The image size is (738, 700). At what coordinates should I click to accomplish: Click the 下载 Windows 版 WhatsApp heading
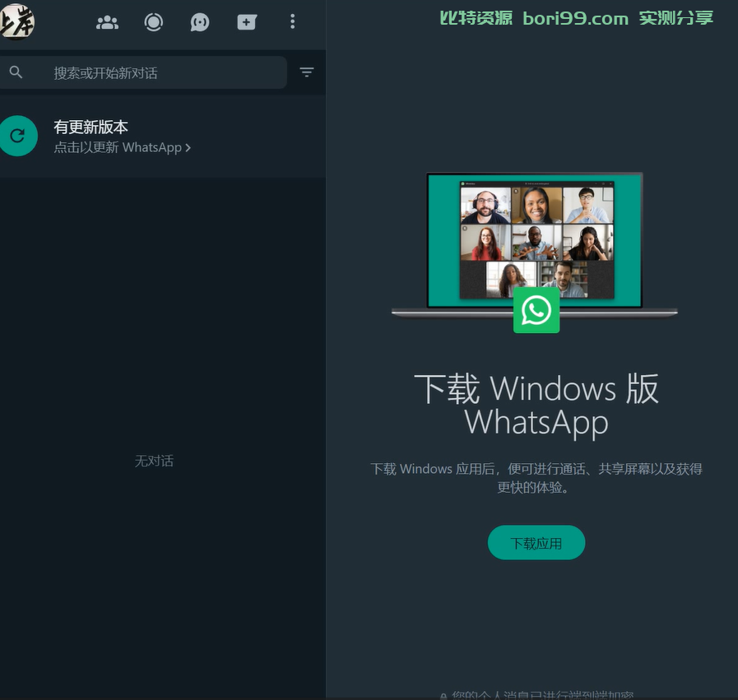click(x=536, y=406)
